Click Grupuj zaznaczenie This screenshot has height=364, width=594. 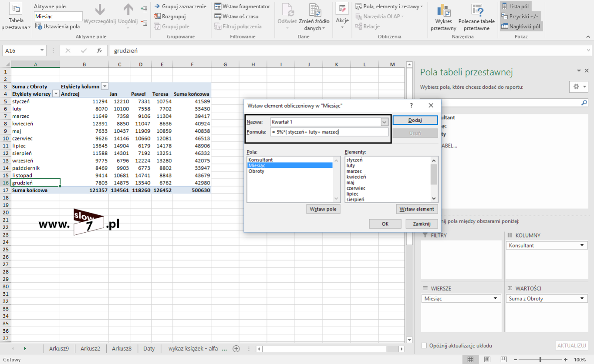coord(180,7)
